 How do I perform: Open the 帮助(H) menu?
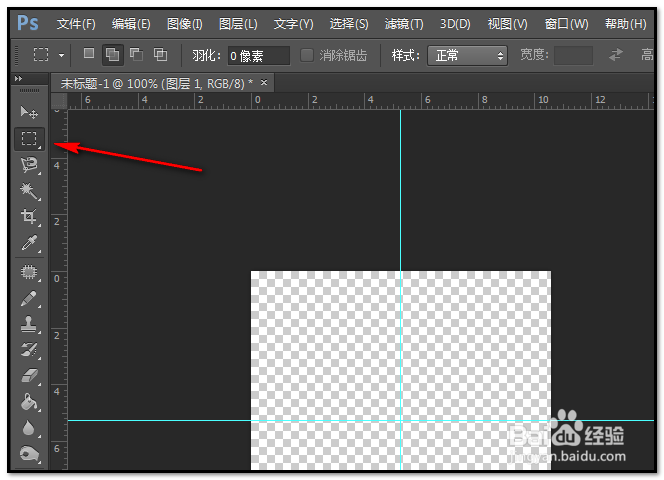tap(625, 24)
